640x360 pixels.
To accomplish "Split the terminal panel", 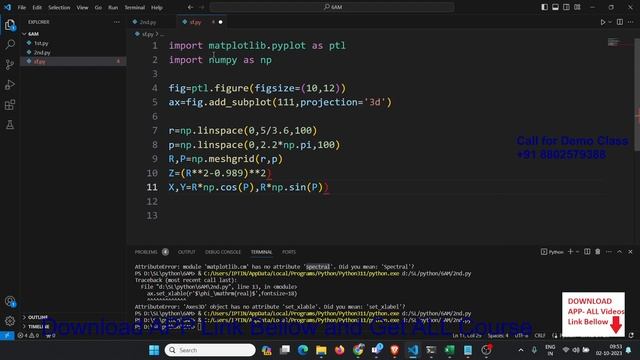I will pyautogui.click(x=587, y=251).
